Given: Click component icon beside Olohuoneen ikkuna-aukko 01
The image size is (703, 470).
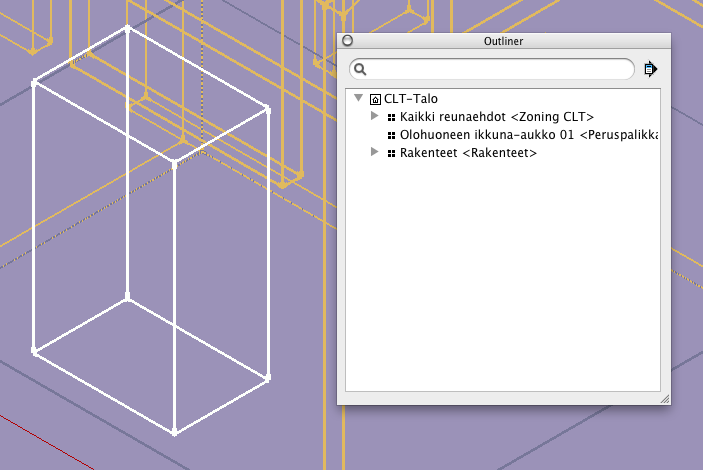Looking at the screenshot, I should point(391,135).
